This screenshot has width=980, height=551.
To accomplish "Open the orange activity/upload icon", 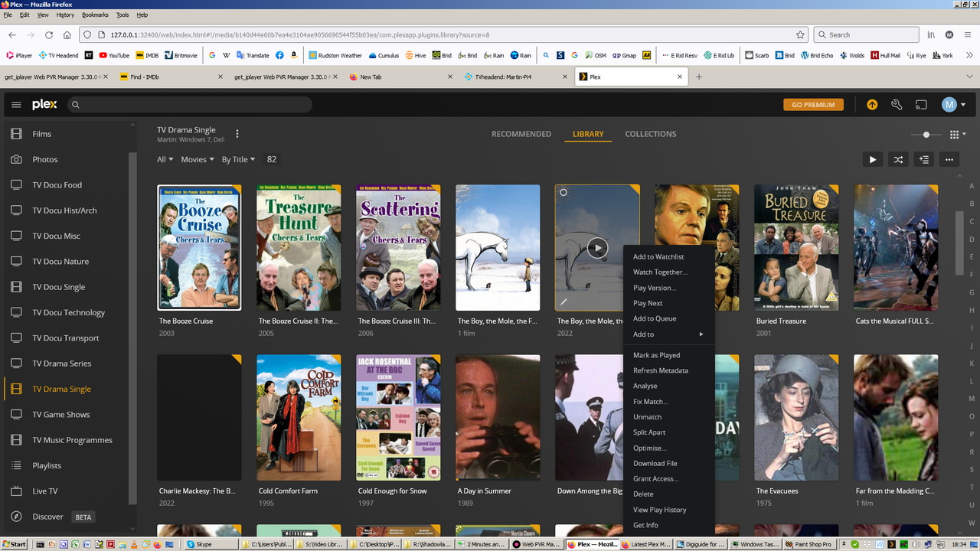I will (x=872, y=105).
